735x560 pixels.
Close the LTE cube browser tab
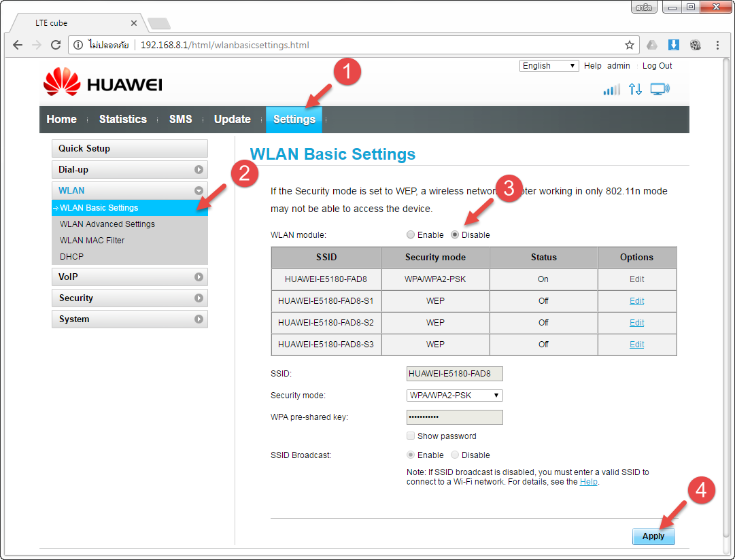[x=133, y=23]
